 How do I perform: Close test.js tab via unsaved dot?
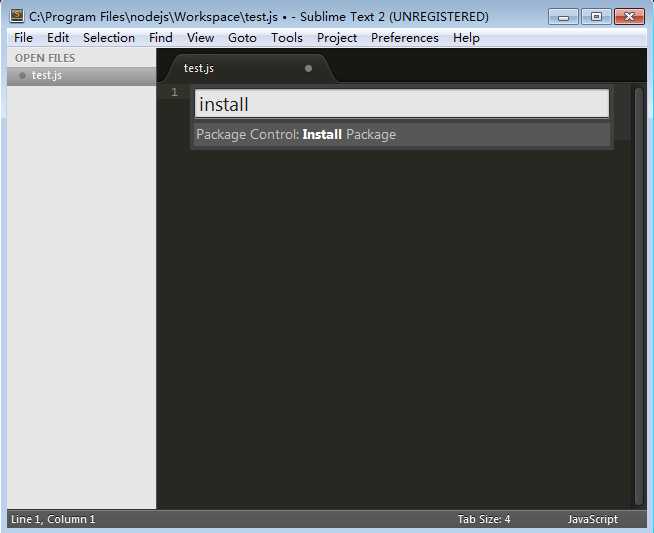pyautogui.click(x=308, y=68)
